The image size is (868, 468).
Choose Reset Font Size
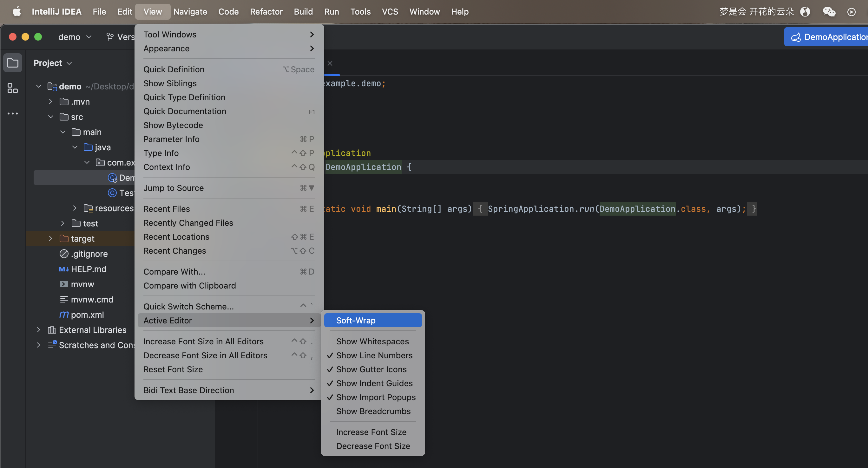(x=173, y=369)
